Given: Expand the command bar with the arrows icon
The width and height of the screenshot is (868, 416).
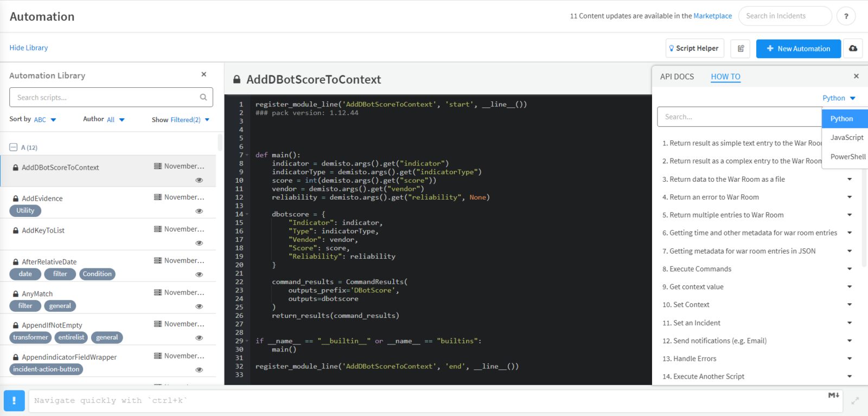Looking at the screenshot, I should click(855, 401).
